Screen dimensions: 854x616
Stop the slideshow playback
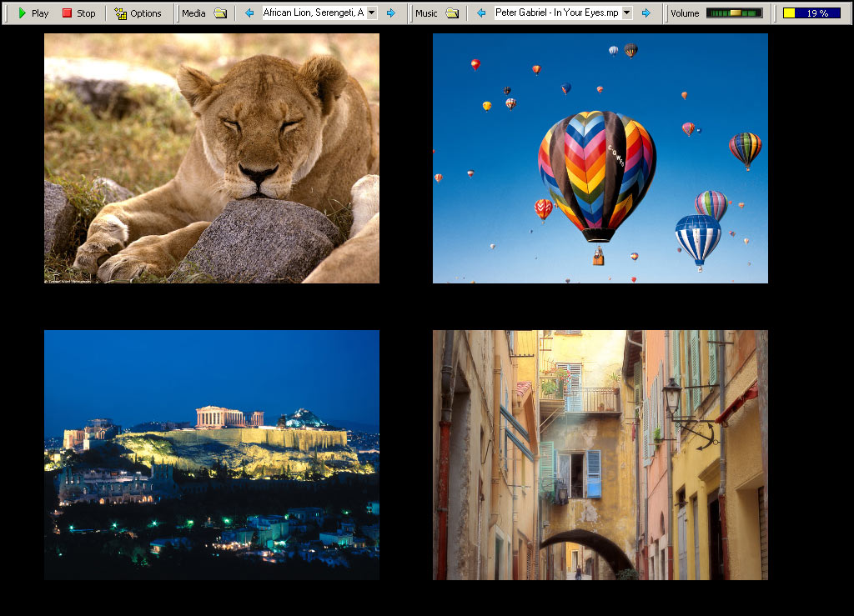(x=79, y=13)
